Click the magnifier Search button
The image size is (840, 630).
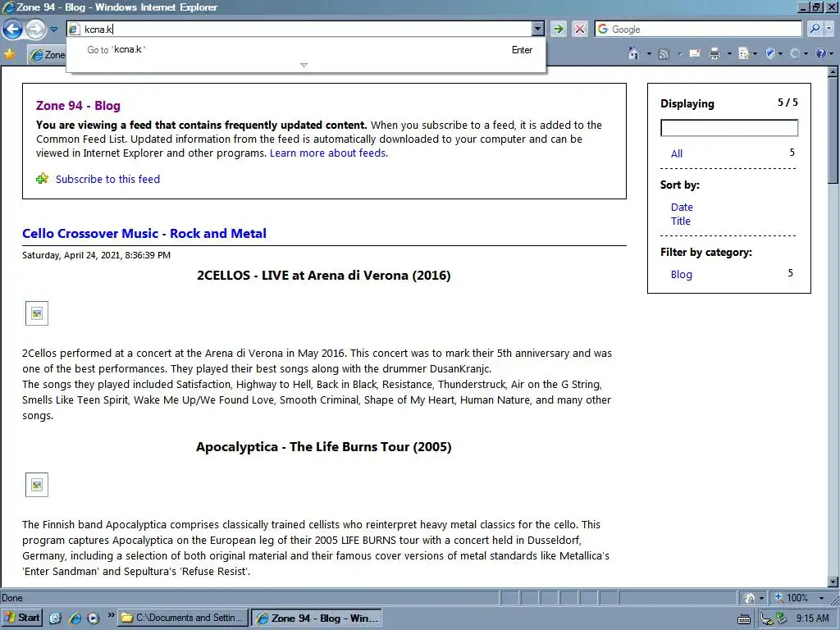click(815, 29)
